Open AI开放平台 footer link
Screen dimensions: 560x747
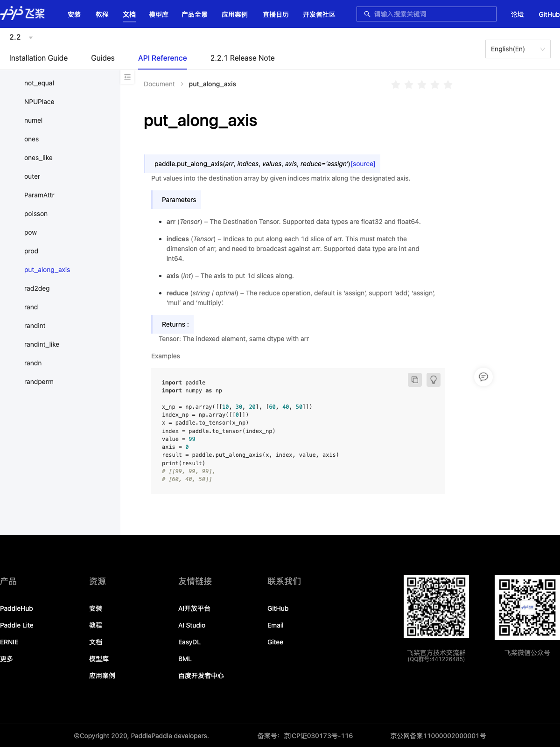(x=194, y=608)
